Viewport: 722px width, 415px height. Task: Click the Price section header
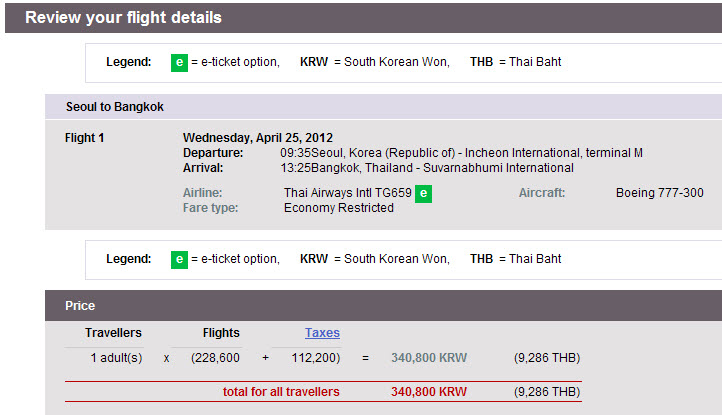tap(383, 305)
